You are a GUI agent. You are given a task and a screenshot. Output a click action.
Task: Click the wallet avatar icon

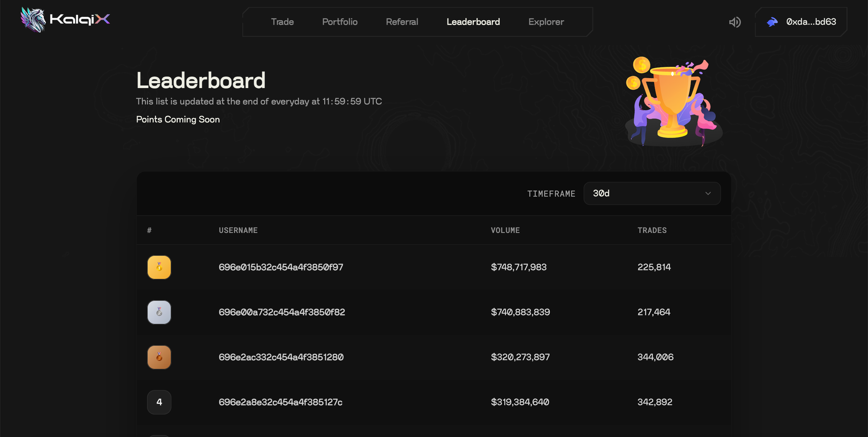772,22
